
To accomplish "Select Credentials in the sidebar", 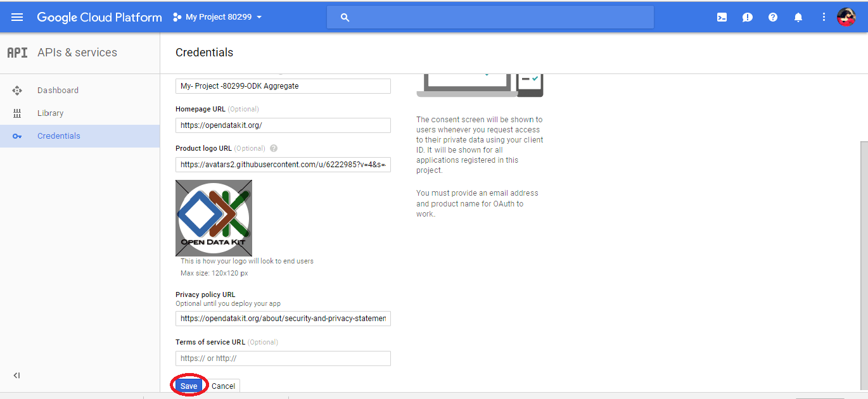I will (80, 136).
